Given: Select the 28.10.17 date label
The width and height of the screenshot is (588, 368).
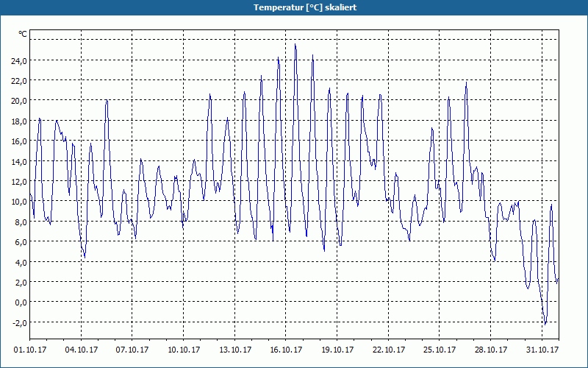Looking at the screenshot, I should 490,350.
